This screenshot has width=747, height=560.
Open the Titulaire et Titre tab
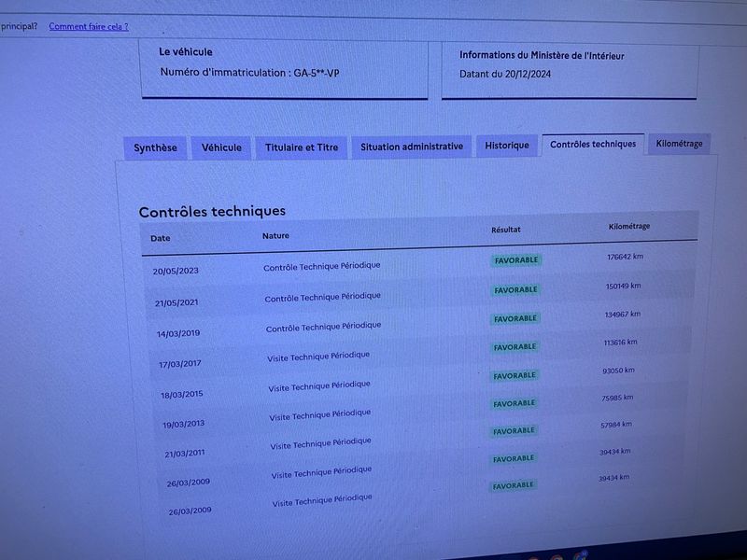tap(302, 147)
